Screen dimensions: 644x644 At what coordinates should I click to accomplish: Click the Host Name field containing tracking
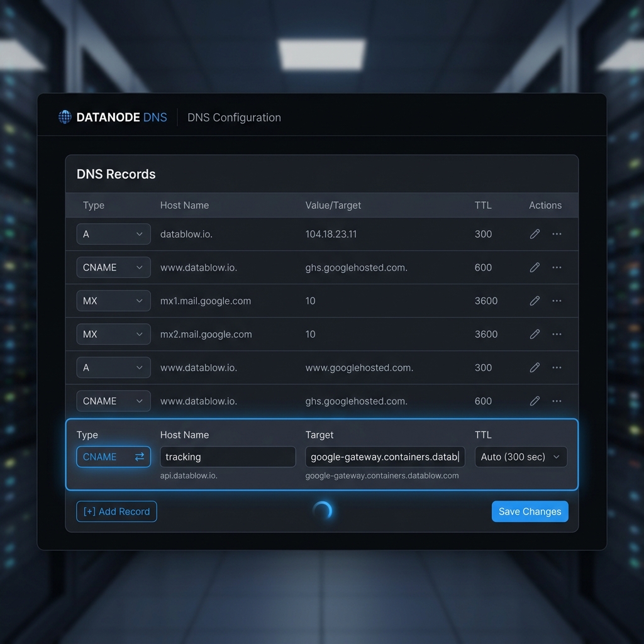tap(228, 457)
